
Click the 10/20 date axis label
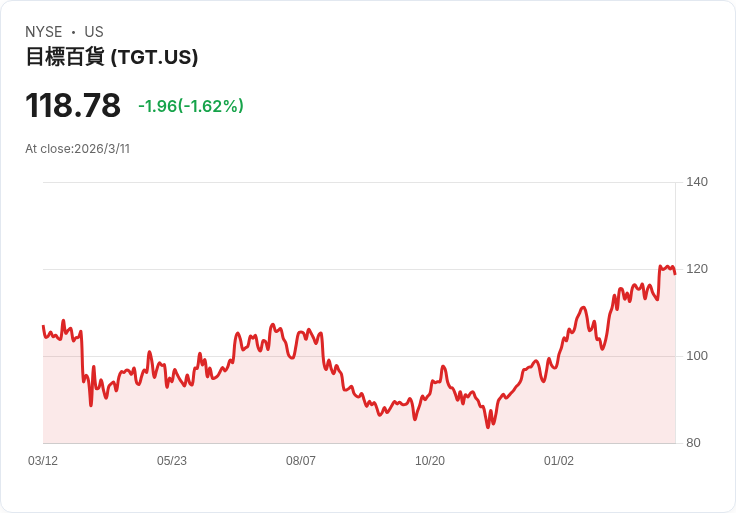pyautogui.click(x=430, y=461)
